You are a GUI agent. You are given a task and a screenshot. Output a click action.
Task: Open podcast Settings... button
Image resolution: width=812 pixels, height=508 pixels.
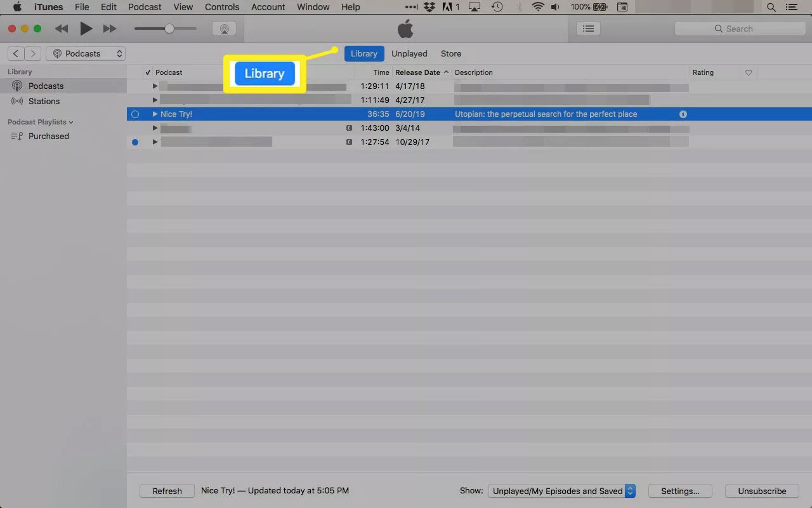coord(680,491)
